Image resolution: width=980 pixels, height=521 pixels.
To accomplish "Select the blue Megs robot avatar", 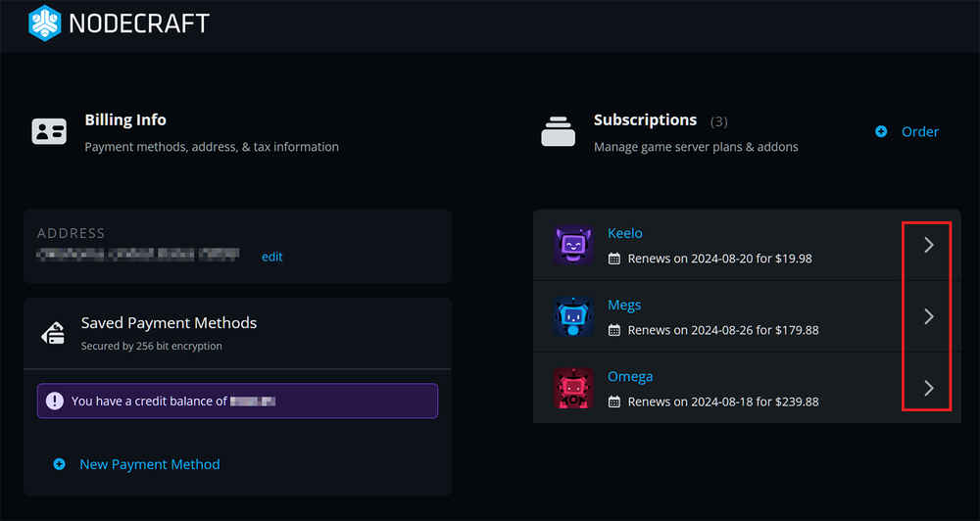I will (572, 317).
